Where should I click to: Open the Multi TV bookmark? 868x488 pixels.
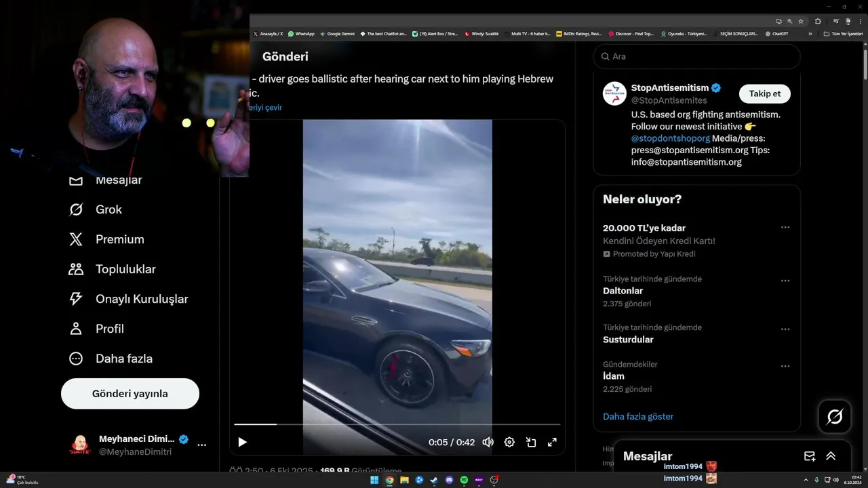[527, 33]
